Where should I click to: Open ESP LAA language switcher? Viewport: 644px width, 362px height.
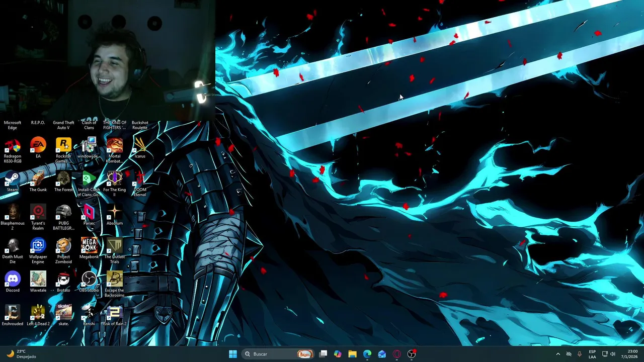click(592, 354)
